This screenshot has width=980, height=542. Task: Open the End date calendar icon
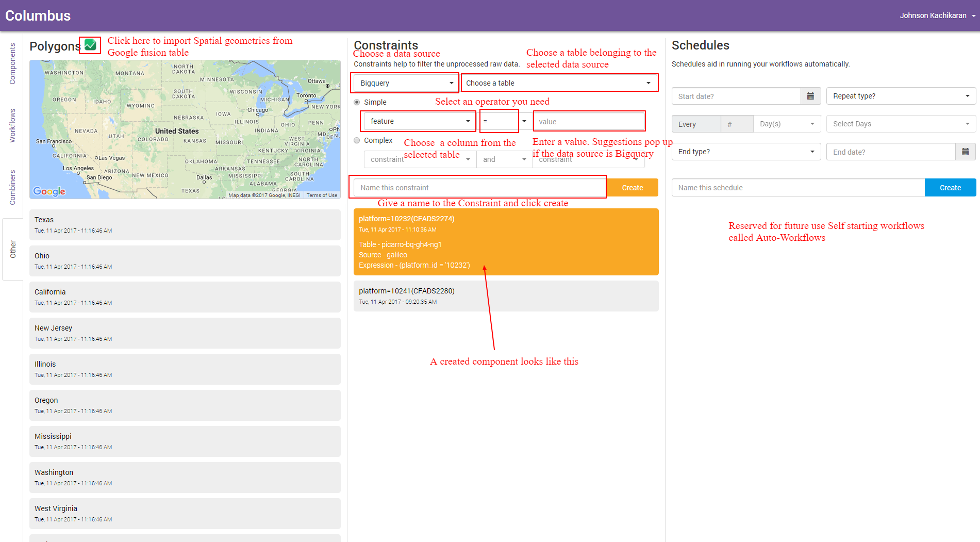point(965,152)
